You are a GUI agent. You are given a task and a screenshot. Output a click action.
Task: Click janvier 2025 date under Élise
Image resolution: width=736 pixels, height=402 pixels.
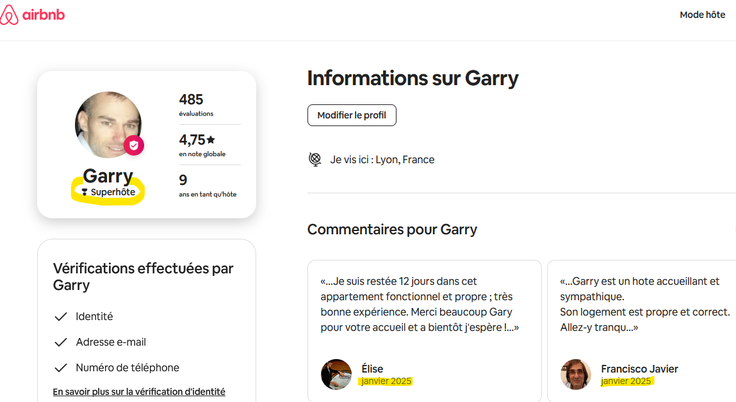tap(386, 381)
